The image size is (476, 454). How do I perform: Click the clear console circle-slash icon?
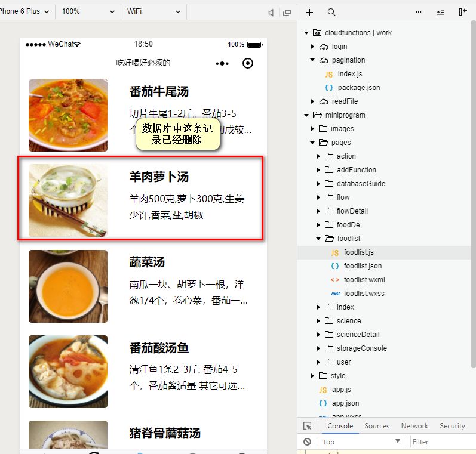[307, 442]
